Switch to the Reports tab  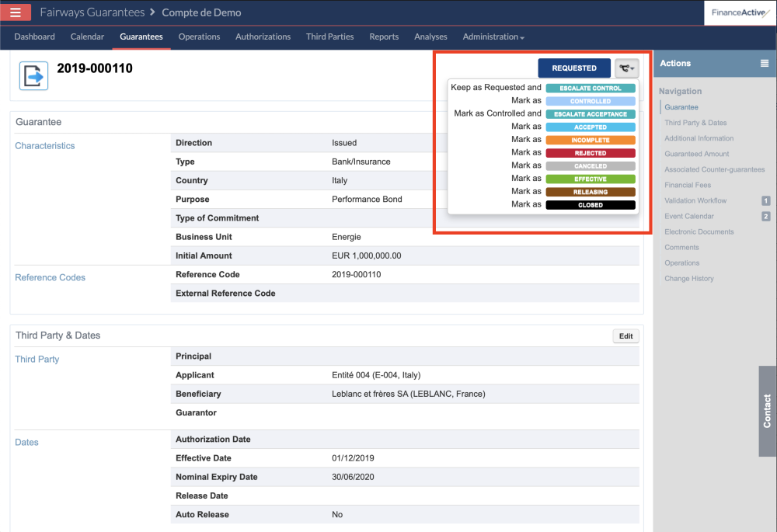384,37
